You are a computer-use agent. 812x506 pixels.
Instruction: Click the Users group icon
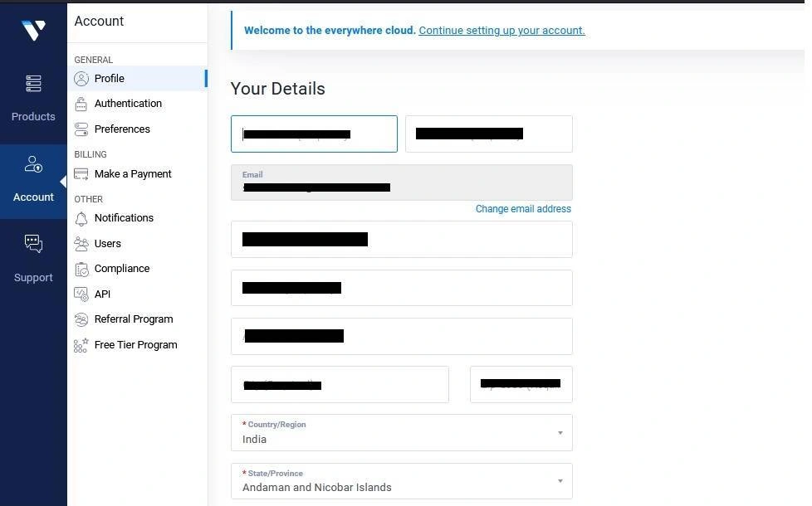(x=81, y=243)
